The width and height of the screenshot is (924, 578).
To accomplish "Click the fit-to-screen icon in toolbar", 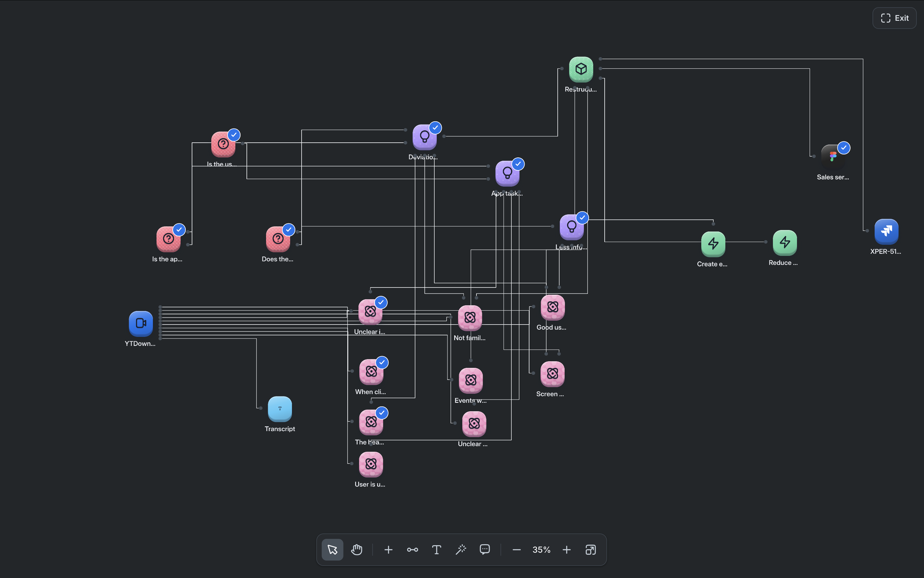I will coord(591,550).
